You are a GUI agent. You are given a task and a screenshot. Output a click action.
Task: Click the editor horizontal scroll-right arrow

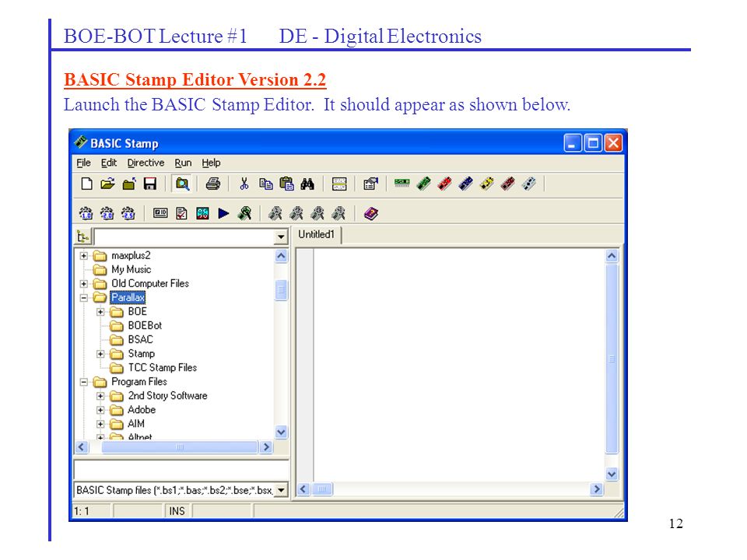pos(596,489)
